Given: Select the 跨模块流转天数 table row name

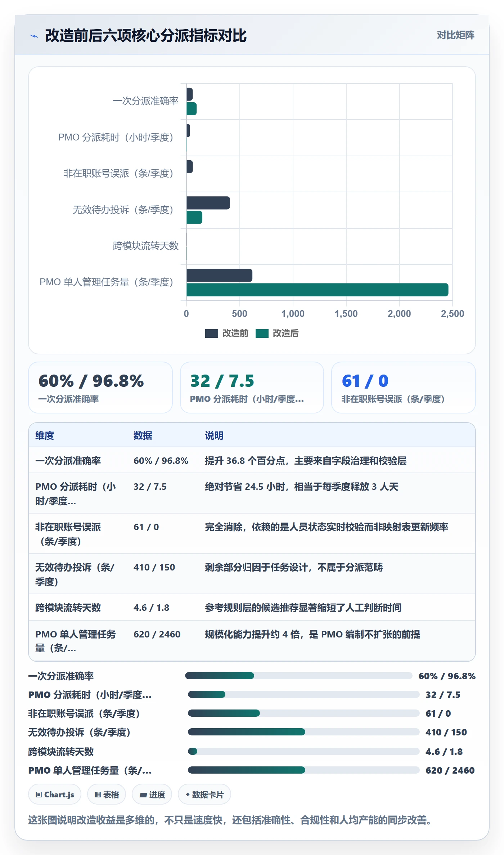Looking at the screenshot, I should tap(68, 608).
